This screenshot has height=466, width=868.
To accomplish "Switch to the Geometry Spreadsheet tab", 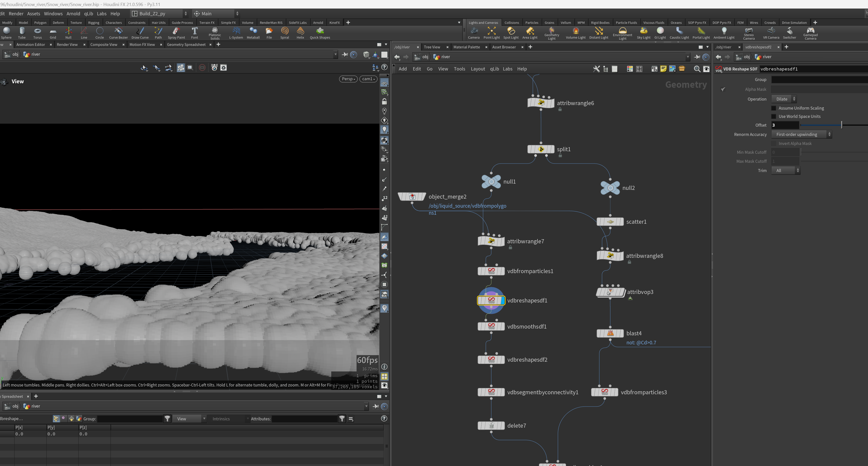I will (x=186, y=44).
